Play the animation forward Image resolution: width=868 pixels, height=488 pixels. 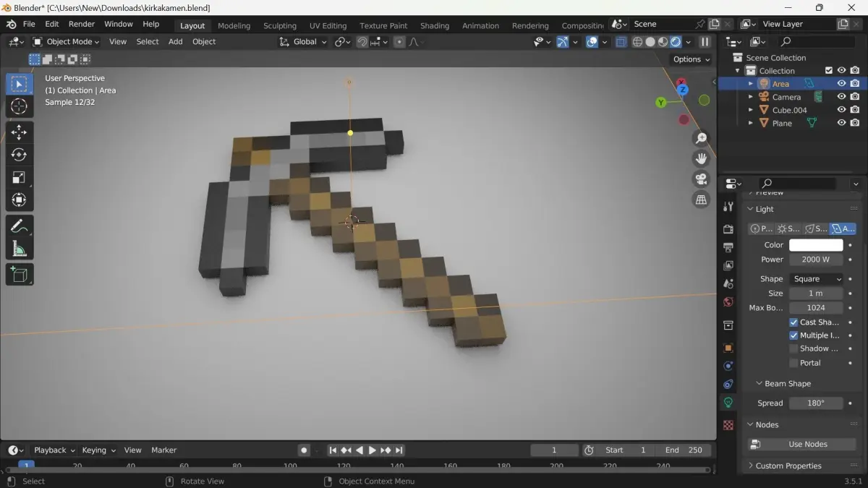tap(373, 450)
